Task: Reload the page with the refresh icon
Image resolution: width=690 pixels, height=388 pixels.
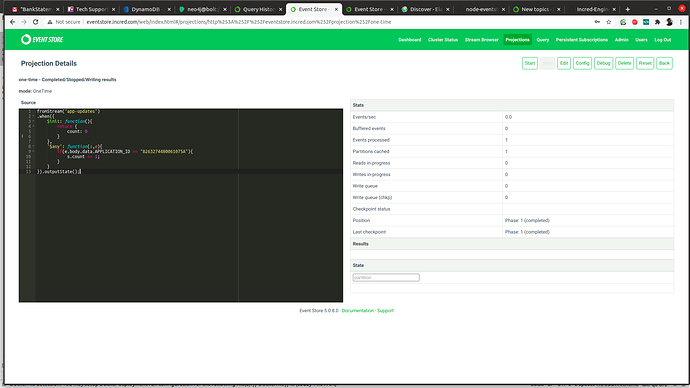Action: 36,22
